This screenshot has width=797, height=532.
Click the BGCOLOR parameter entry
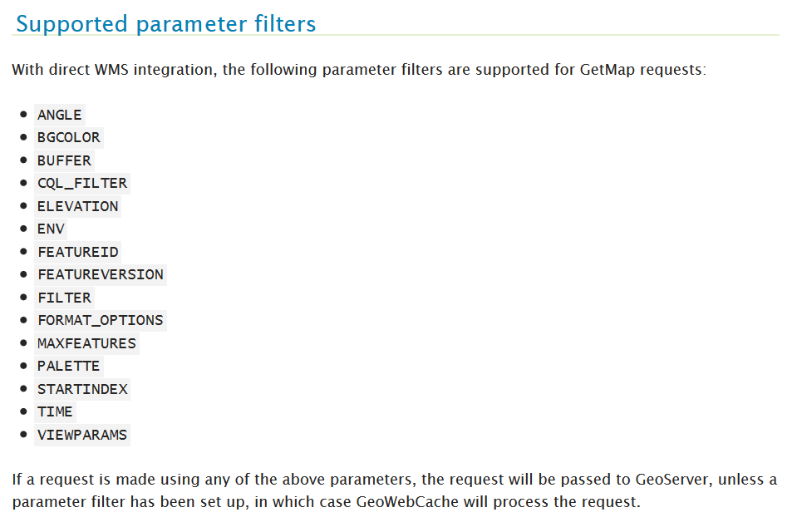click(x=69, y=138)
